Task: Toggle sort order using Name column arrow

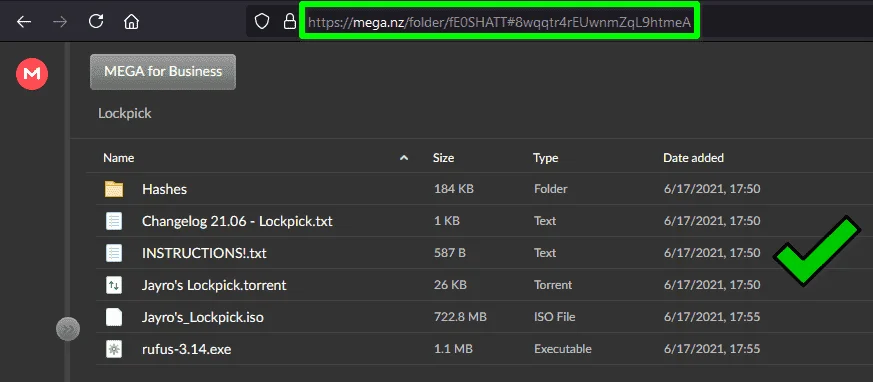Action: point(404,158)
